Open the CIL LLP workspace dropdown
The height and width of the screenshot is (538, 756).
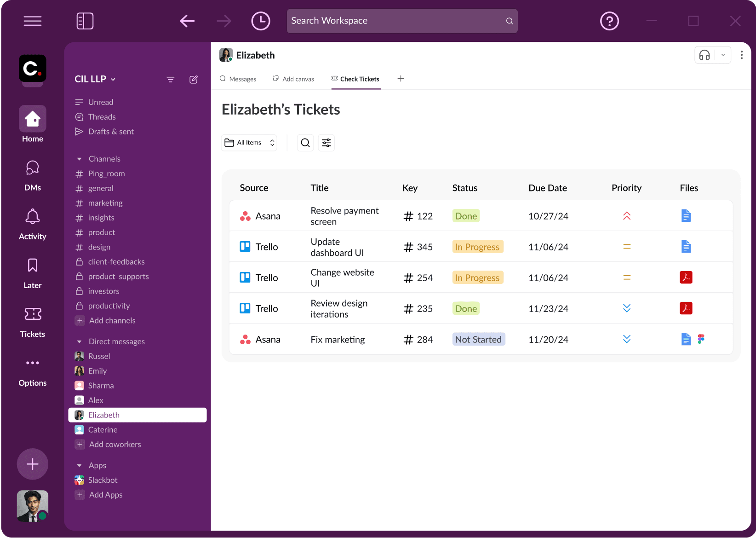click(x=95, y=79)
